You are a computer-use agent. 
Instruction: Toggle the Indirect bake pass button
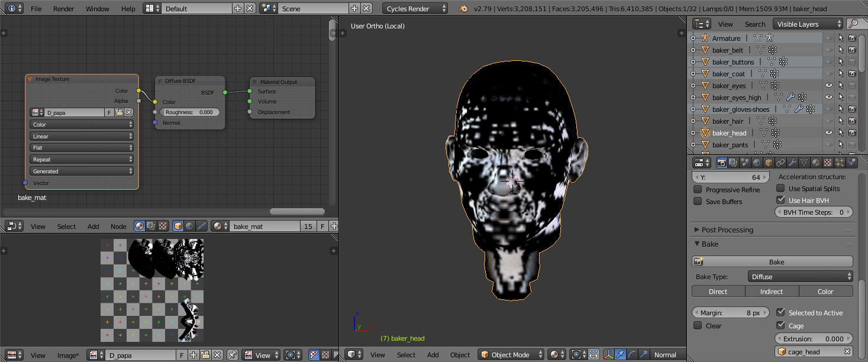[x=772, y=291]
